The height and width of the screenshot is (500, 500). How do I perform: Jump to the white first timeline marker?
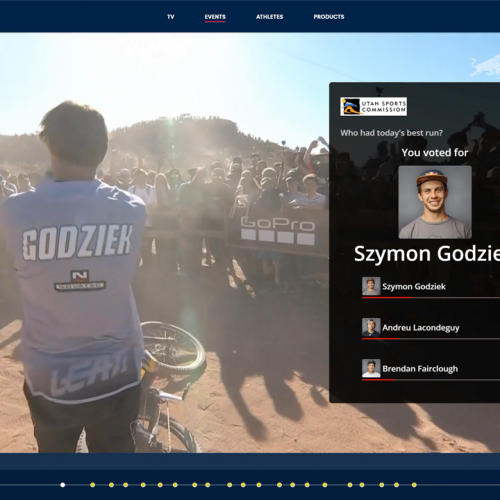click(63, 485)
